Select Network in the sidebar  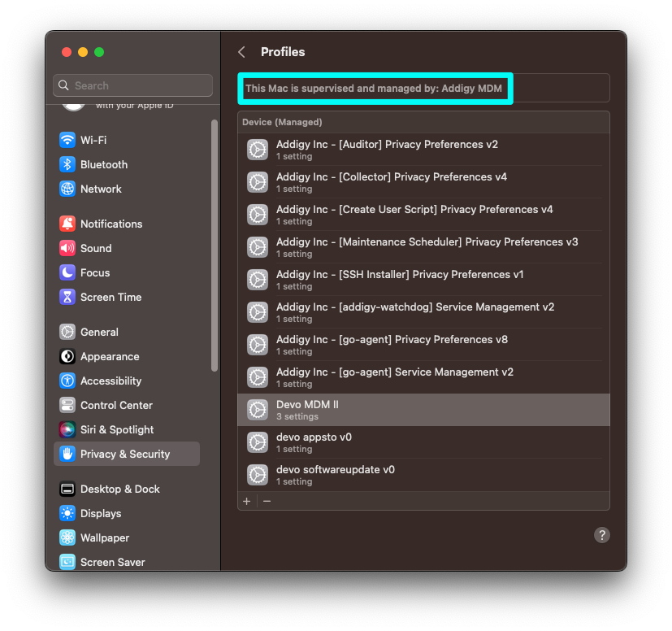pos(127,189)
